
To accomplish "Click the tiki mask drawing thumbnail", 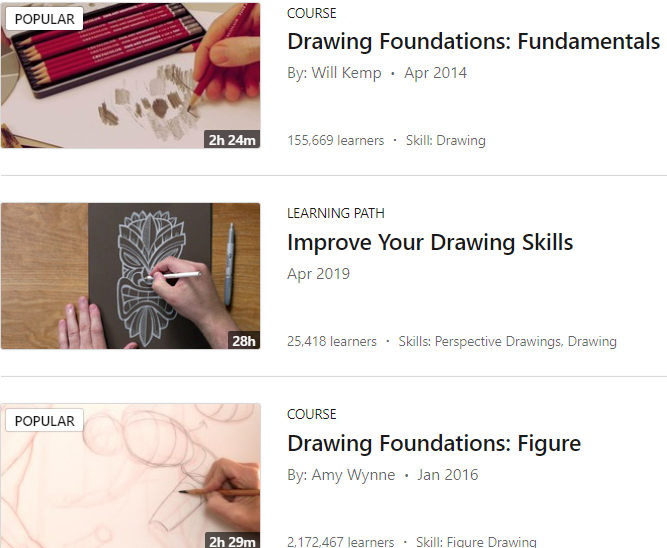I will click(131, 276).
